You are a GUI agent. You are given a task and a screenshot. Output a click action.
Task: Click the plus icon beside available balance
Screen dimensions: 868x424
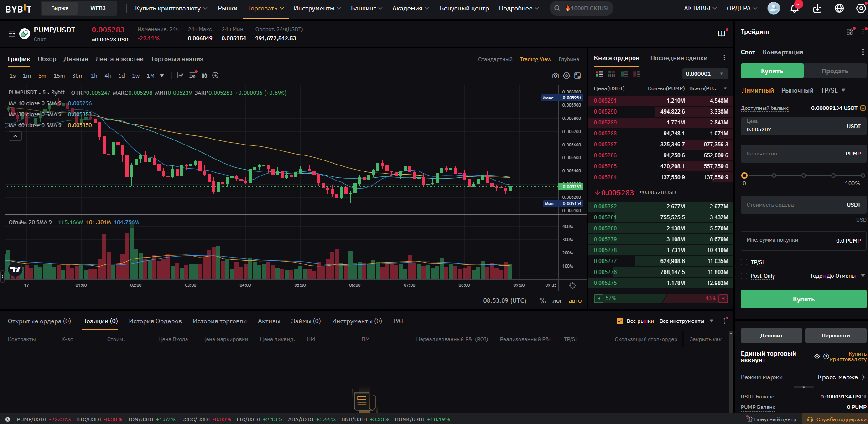pos(863,108)
